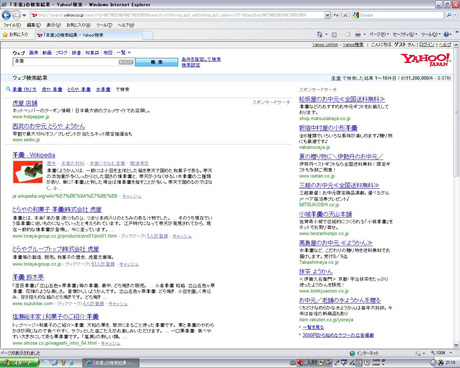Select the Yahoo!検索 results browser tab
Screen dimensions: 460x368
click(x=88, y=35)
